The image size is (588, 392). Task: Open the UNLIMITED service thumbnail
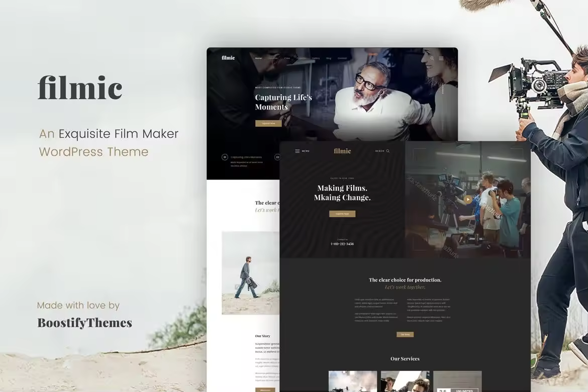tap(457, 381)
